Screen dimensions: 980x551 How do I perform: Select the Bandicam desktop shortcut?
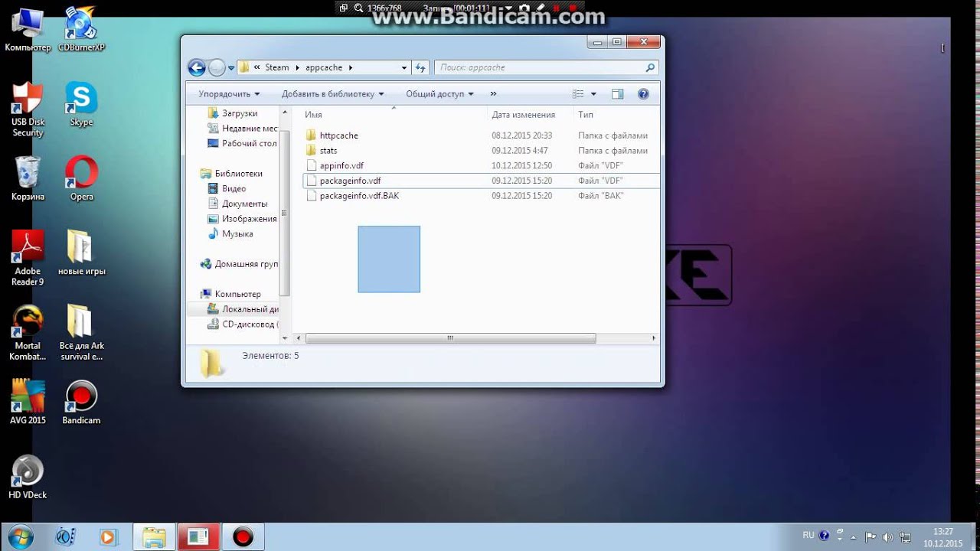pyautogui.click(x=81, y=402)
